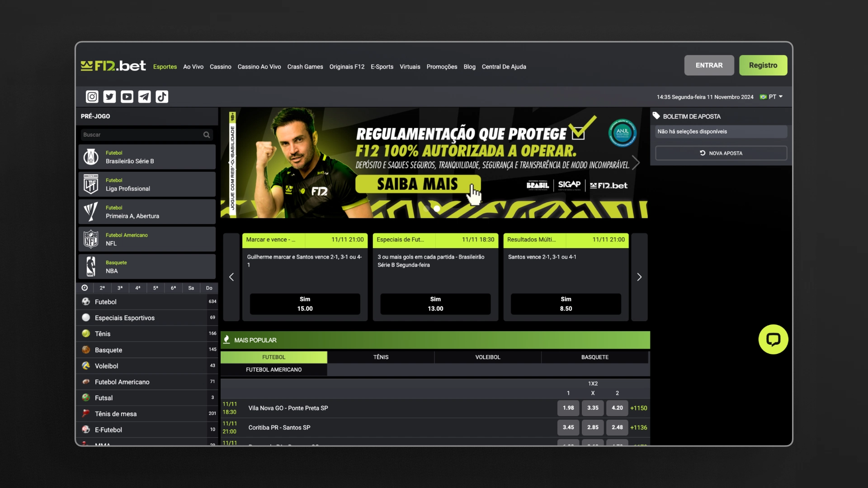This screenshot has width=868, height=488.
Task: Filter by day 6ª
Action: (173, 288)
